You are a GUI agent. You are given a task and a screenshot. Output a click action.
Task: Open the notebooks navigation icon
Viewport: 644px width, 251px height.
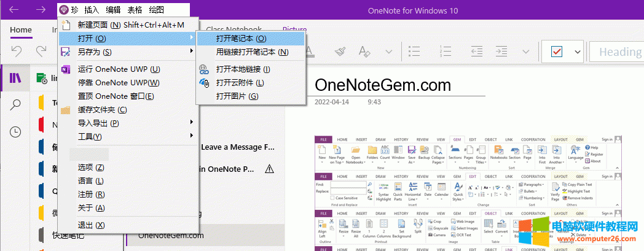tap(15, 78)
